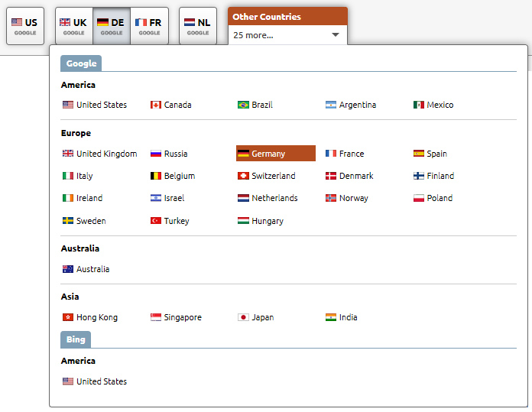Select the Bing section tab
The image size is (532, 412).
click(76, 339)
